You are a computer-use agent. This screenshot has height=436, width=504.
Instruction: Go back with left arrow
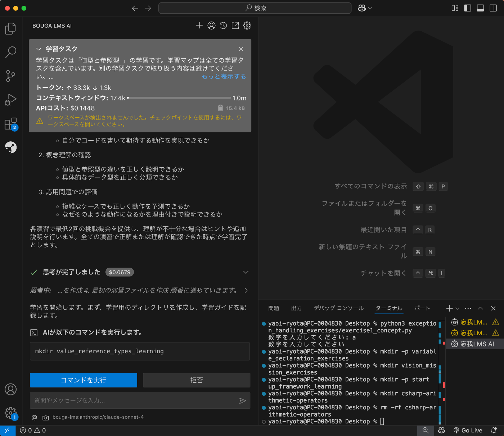click(x=135, y=8)
